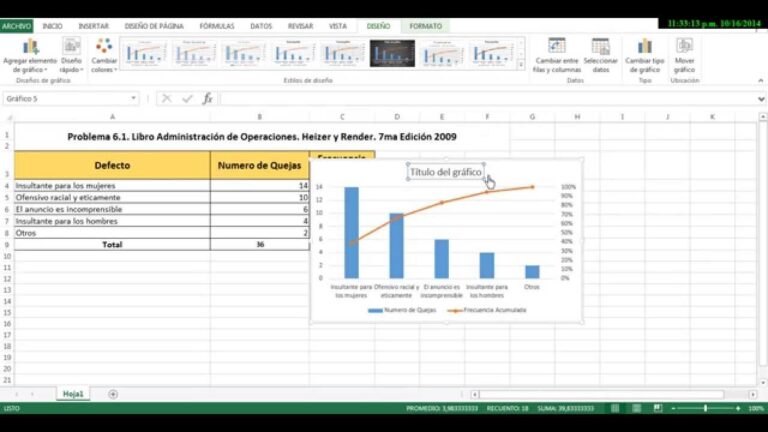Open Agregar elemento de gráfico menu
Screen dimensions: 768x432
(x=30, y=54)
